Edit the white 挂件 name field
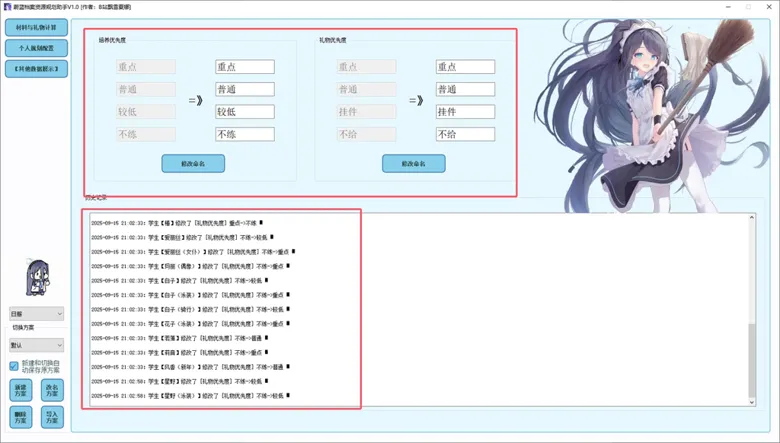Image resolution: width=780 pixels, height=443 pixels. click(465, 112)
